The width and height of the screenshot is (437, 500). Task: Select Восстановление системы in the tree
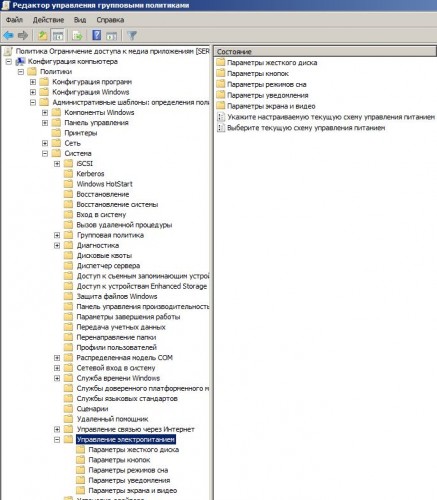[x=117, y=204]
